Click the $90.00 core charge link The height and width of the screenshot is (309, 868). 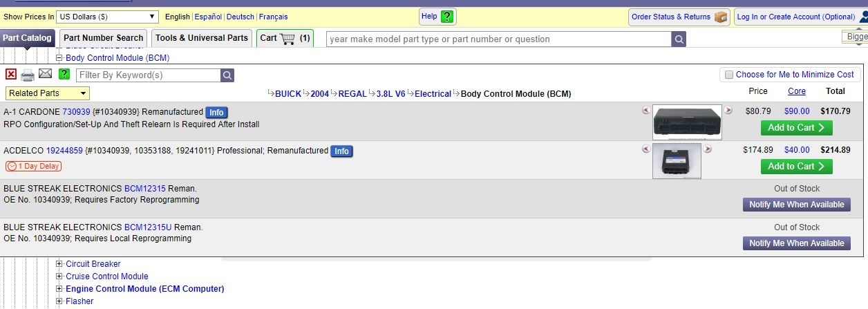[x=797, y=111]
